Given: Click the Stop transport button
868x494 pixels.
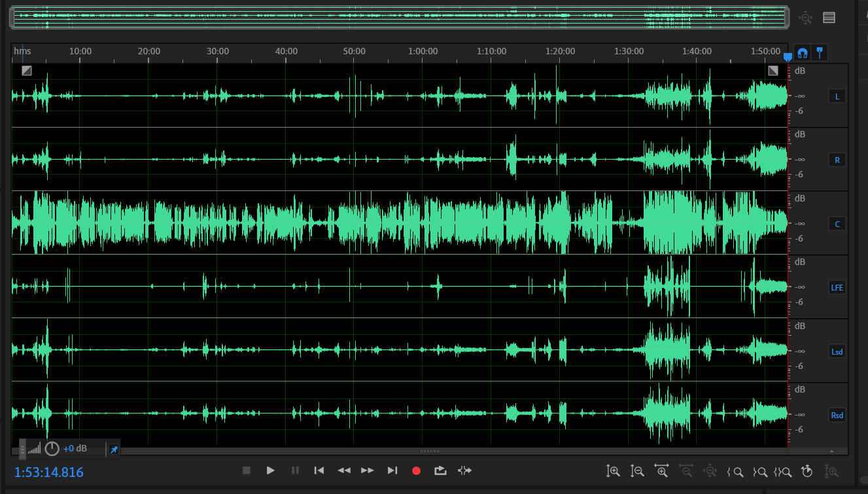Looking at the screenshot, I should click(x=247, y=470).
